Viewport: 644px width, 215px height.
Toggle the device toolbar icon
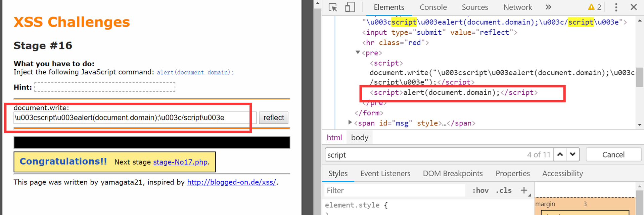350,7
